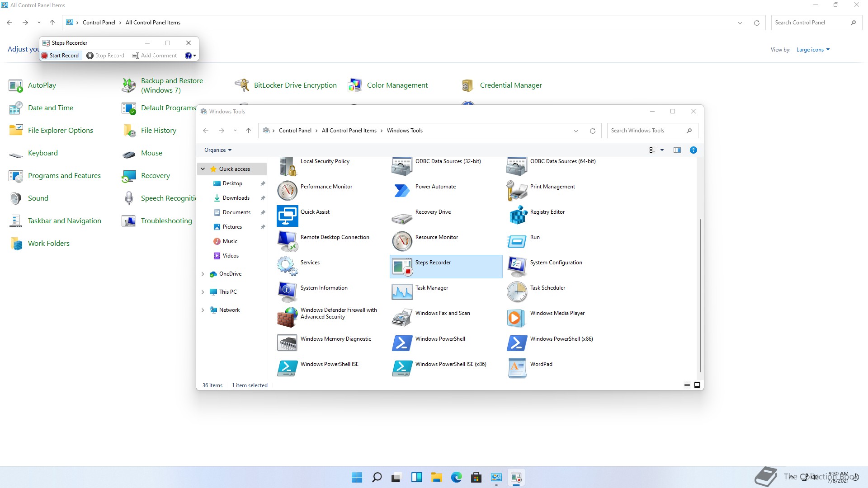Click Search Windows Tools box
Viewport: 868px width, 488px height.
point(652,131)
